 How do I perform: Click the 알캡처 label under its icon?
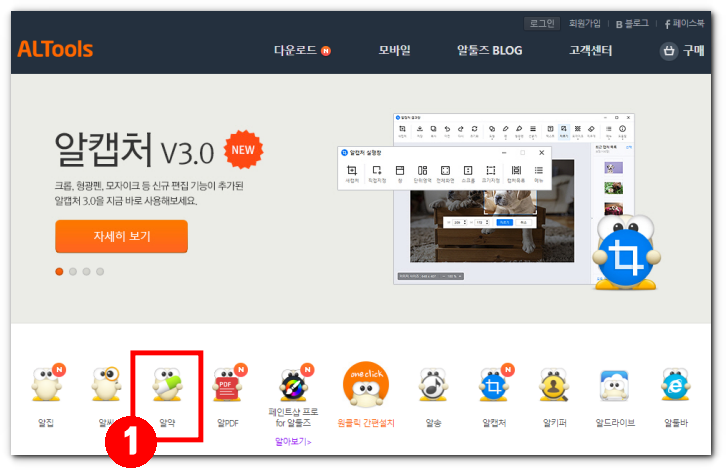(494, 422)
